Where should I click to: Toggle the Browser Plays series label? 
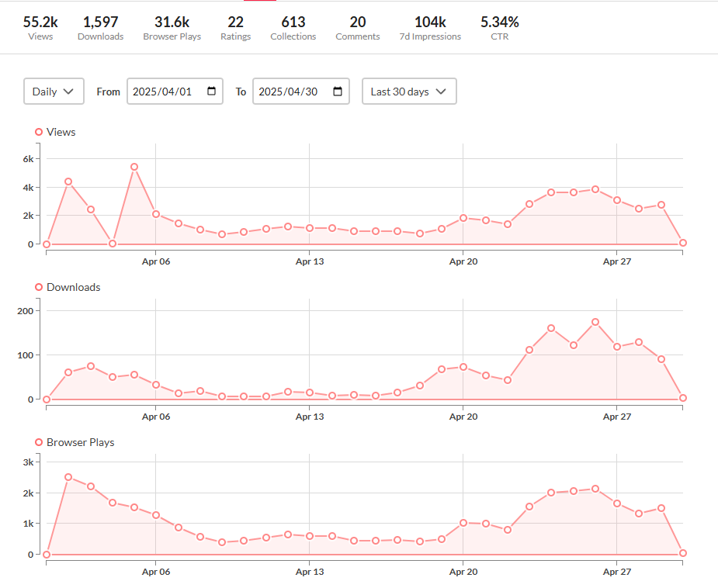80,442
